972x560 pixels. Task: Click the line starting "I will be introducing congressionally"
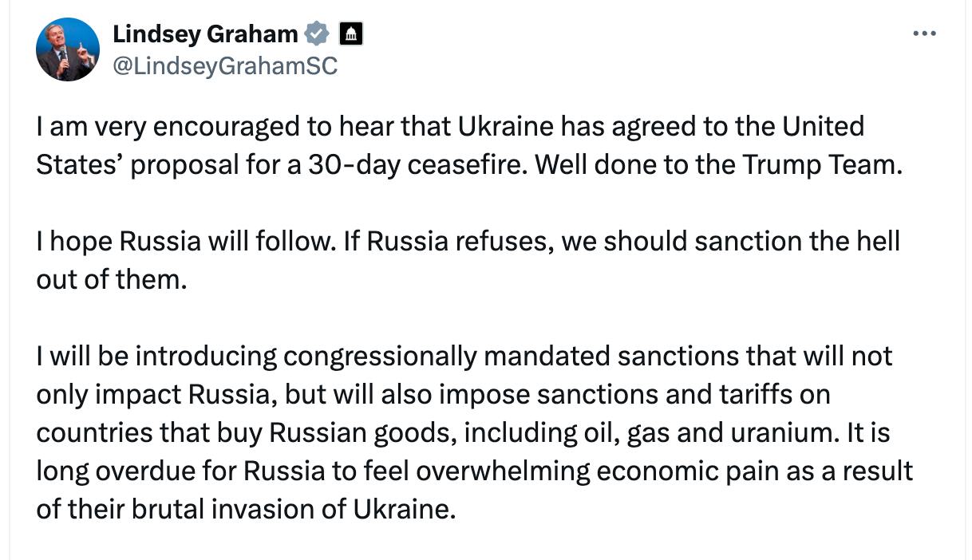(464, 356)
